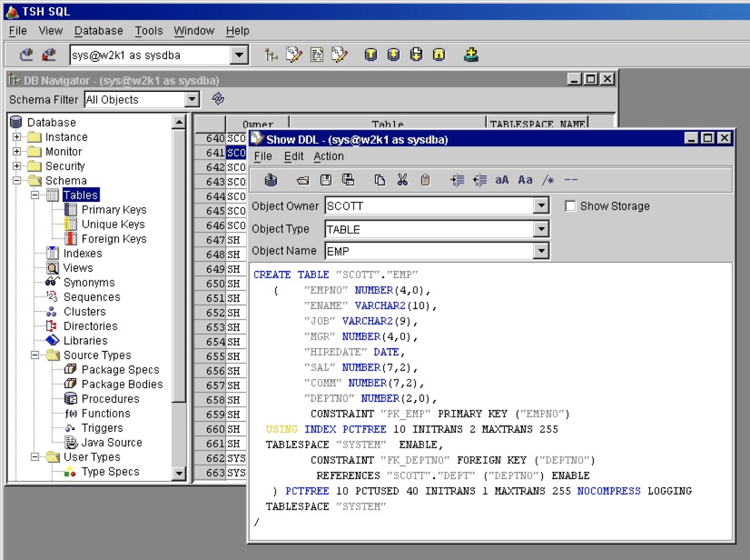Select Foreign Keys in the navigator tree

point(114,238)
